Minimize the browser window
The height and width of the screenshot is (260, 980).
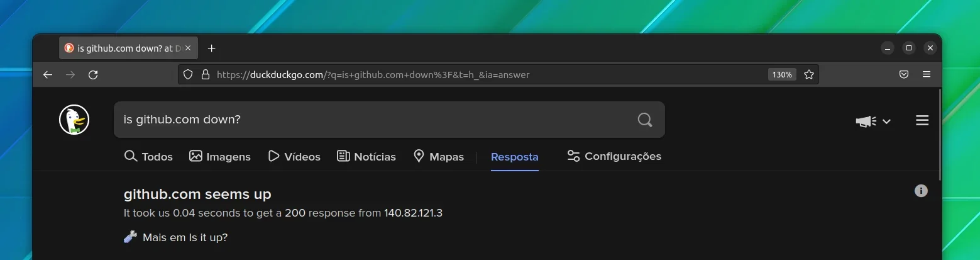point(887,48)
